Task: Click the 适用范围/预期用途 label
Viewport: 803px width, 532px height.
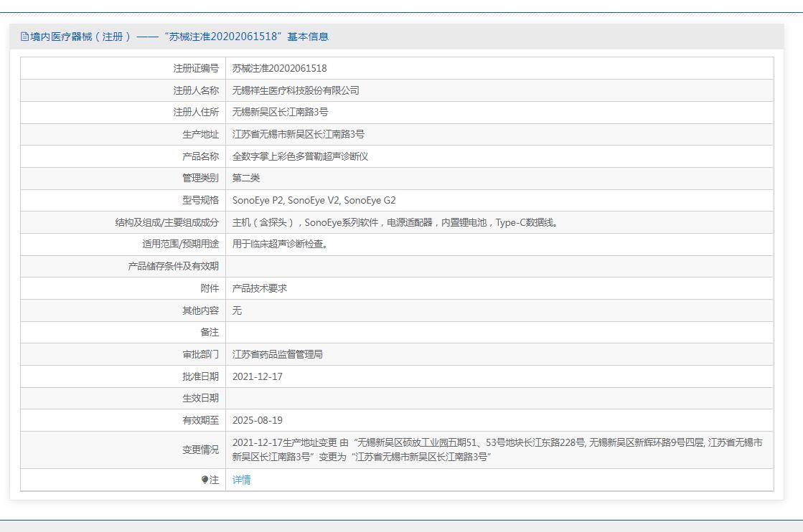Action: pyautogui.click(x=180, y=244)
